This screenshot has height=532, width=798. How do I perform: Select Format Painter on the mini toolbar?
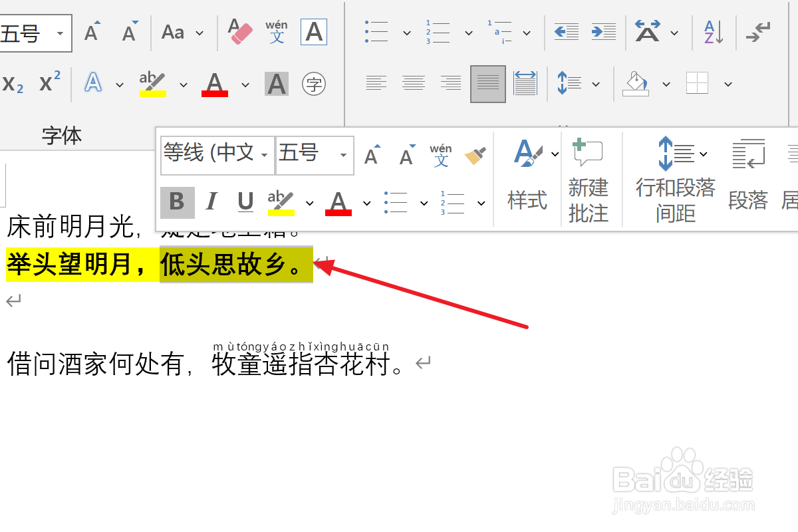[475, 154]
